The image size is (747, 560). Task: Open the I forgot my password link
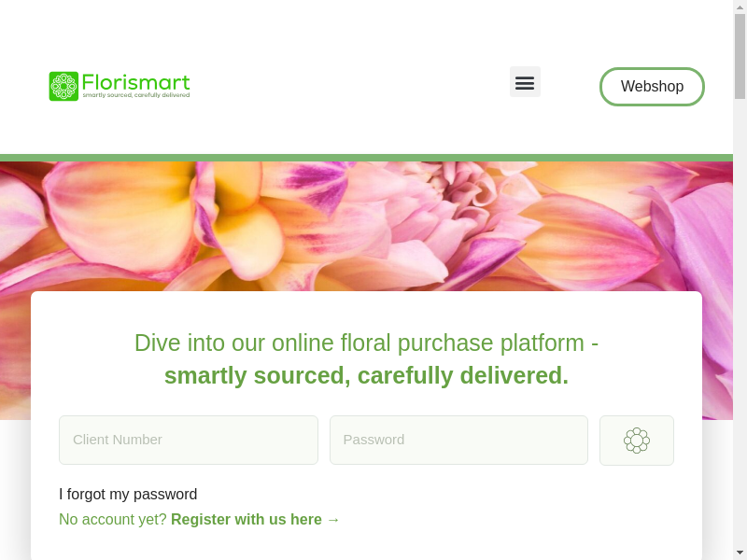(x=128, y=495)
